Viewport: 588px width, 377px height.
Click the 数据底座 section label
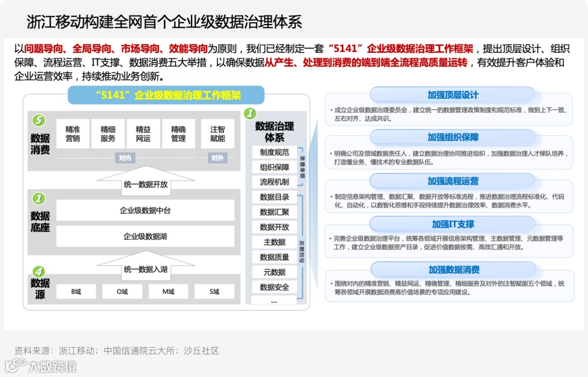pyautogui.click(x=40, y=222)
